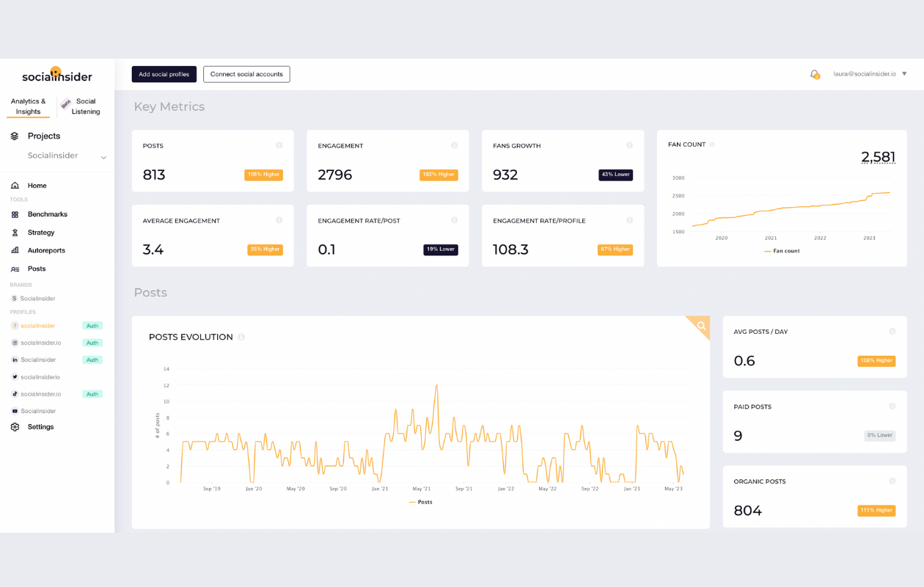The image size is (924, 587).
Task: Click the Projects layers icon
Action: pos(15,136)
